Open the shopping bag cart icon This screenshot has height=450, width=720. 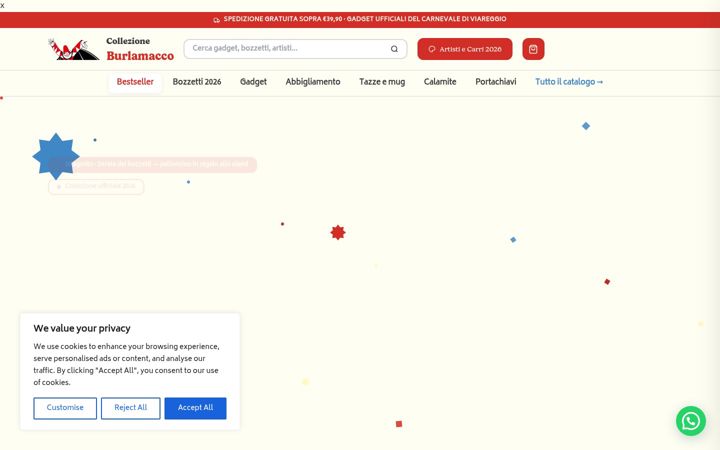(533, 49)
